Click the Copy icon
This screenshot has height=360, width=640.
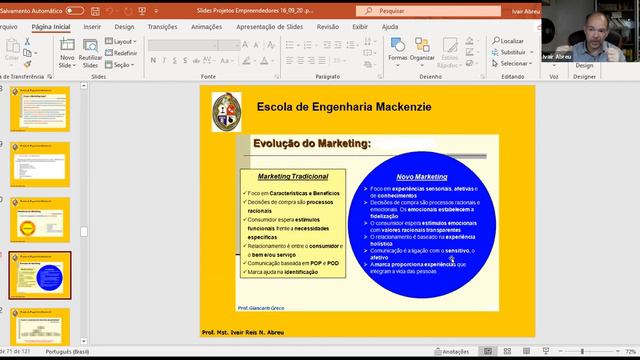click(27, 53)
